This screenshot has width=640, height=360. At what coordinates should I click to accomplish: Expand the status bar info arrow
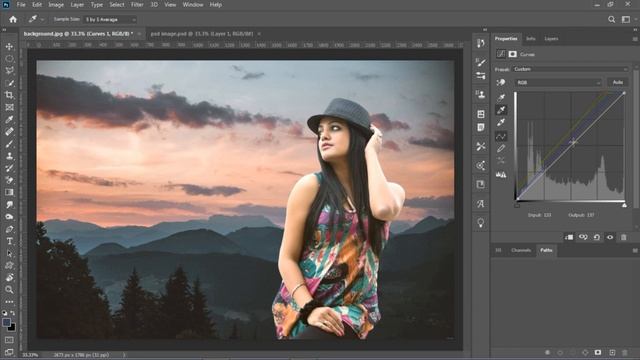tap(124, 355)
